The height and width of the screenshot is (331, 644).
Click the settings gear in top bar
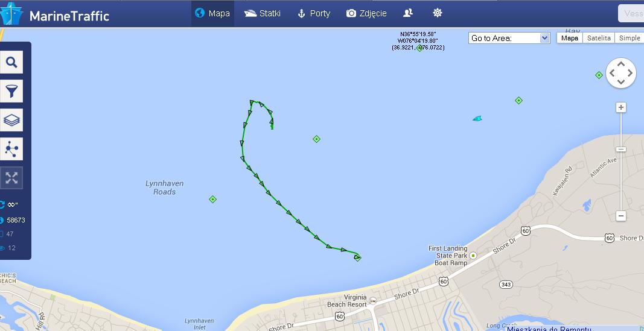tap(438, 13)
